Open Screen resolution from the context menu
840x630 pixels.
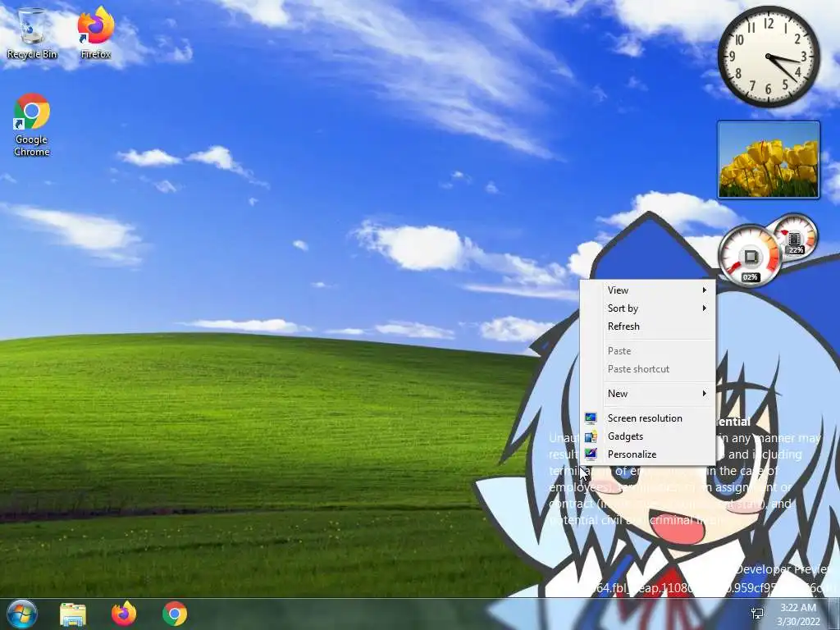pos(648,418)
